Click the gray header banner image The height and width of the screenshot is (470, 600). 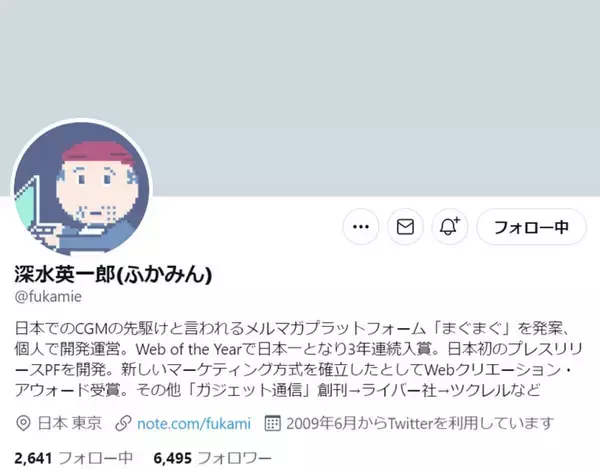point(300,98)
